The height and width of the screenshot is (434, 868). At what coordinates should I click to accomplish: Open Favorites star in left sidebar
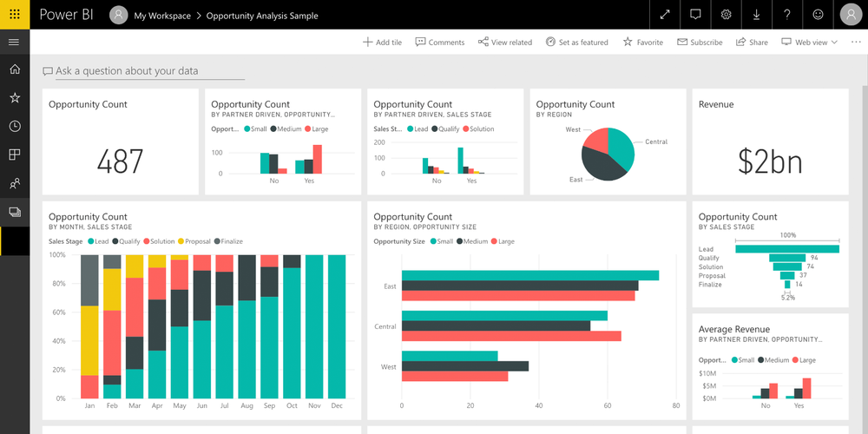tap(15, 98)
